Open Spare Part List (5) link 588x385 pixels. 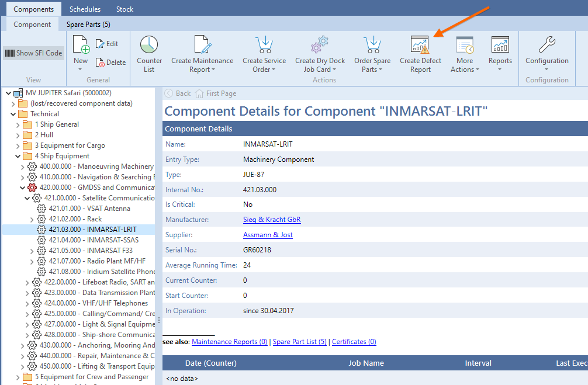point(300,342)
